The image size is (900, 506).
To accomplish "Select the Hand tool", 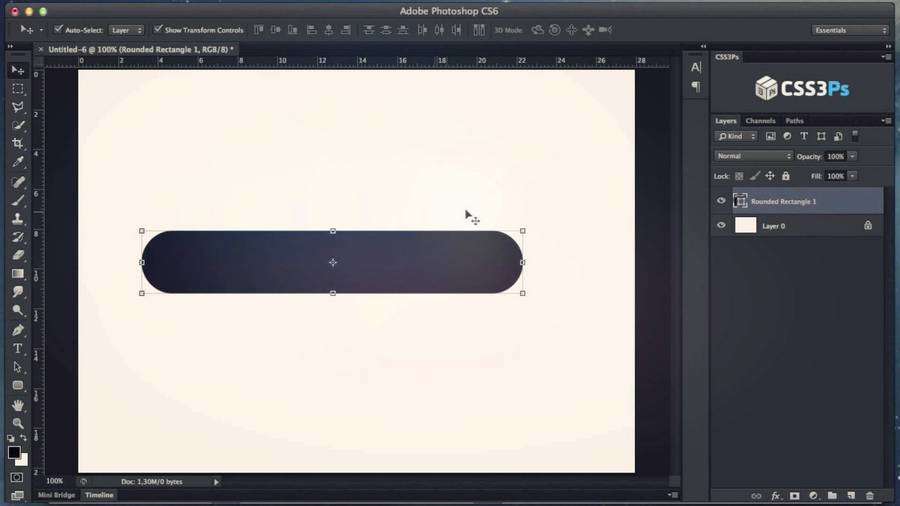I will pos(18,405).
